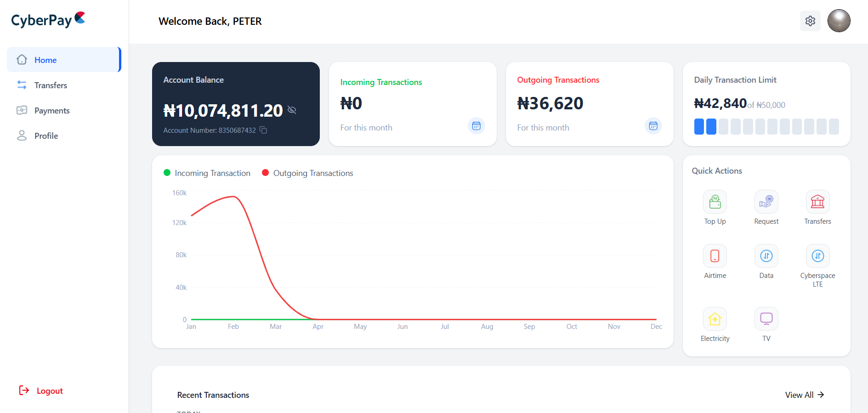Toggle the Outgoing Transactions legend
This screenshot has width=868, height=413.
point(307,173)
